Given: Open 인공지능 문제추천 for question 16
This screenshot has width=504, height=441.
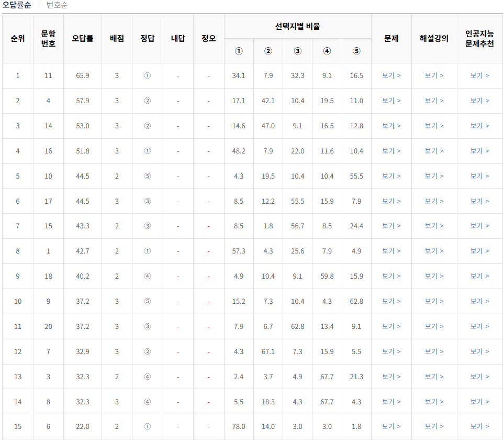Looking at the screenshot, I should [x=480, y=151].
